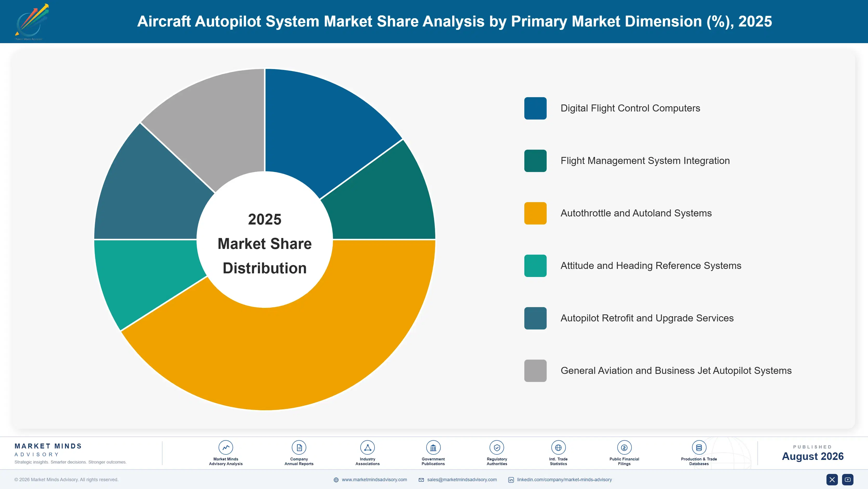Click the 'Regulatory Authorities' caption
868x489 pixels.
[x=497, y=461]
